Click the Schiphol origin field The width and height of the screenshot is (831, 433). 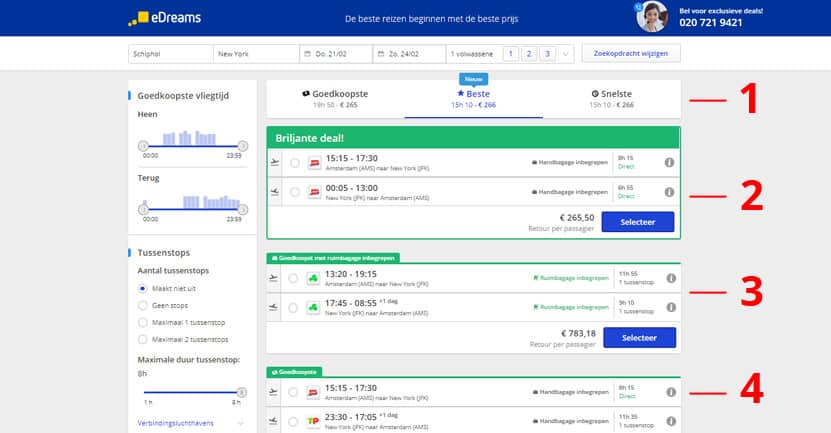click(x=171, y=54)
